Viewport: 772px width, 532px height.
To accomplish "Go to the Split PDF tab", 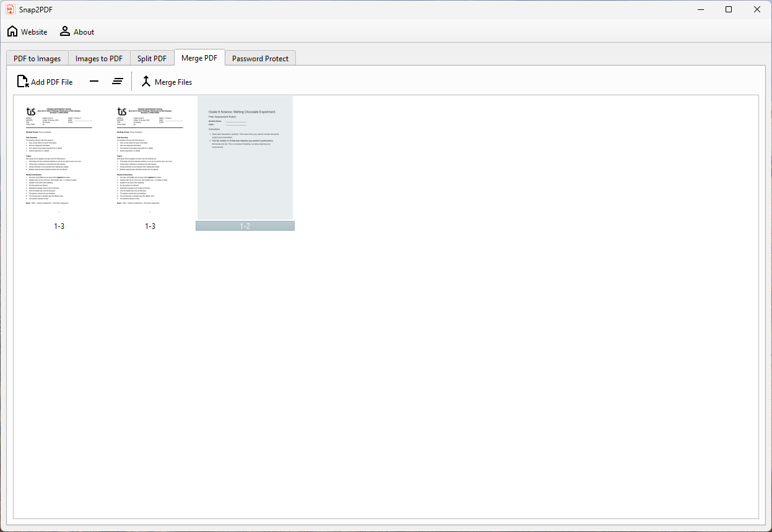I will point(152,59).
